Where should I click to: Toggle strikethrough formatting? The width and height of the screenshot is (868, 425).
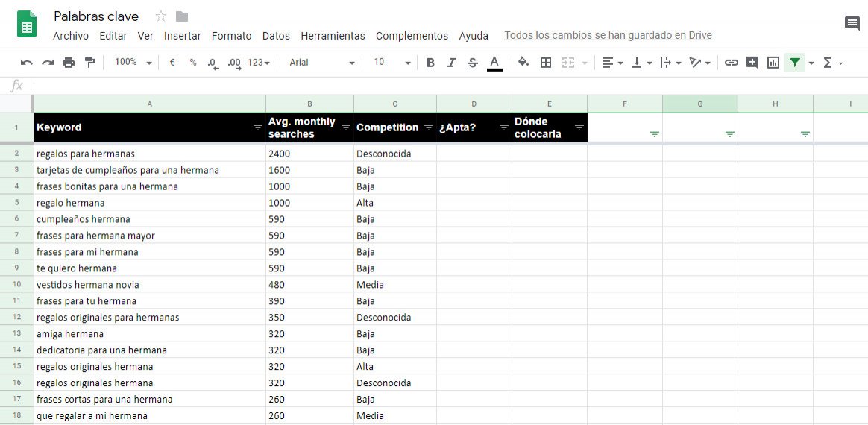coord(472,63)
